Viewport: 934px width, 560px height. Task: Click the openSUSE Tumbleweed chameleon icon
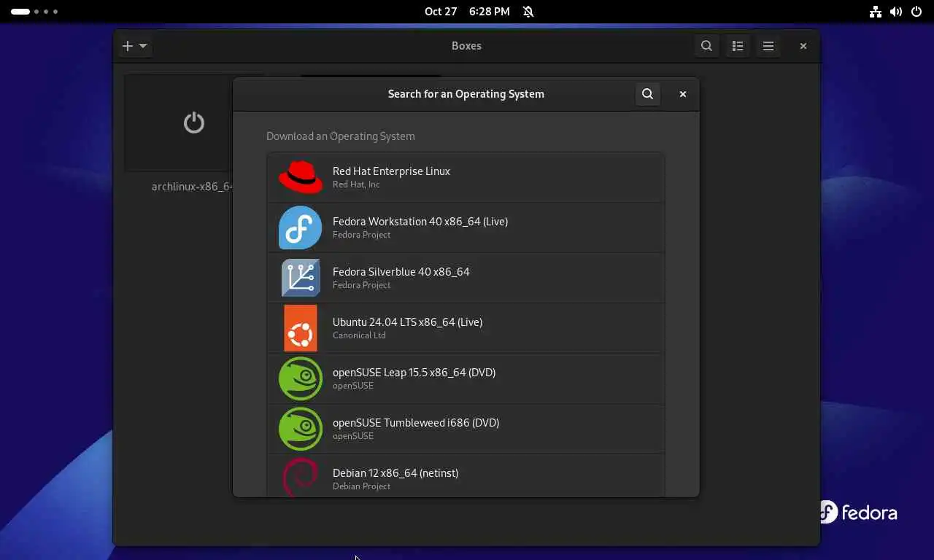click(301, 429)
